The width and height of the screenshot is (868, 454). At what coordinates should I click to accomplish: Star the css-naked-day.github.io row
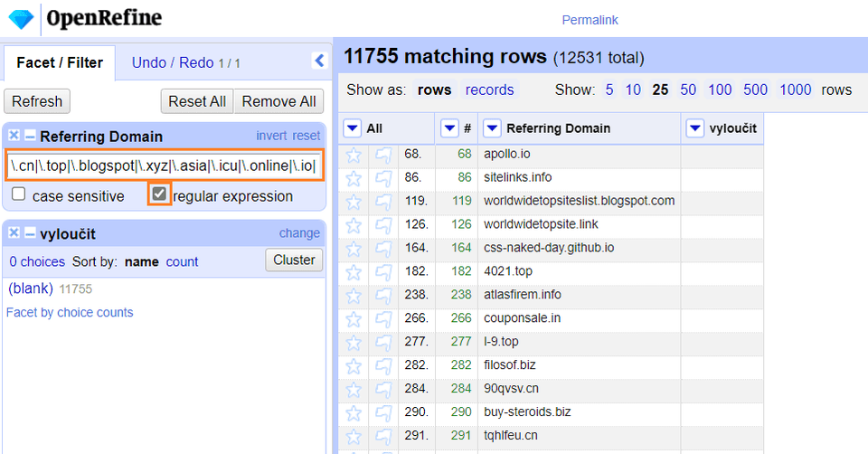point(354,248)
